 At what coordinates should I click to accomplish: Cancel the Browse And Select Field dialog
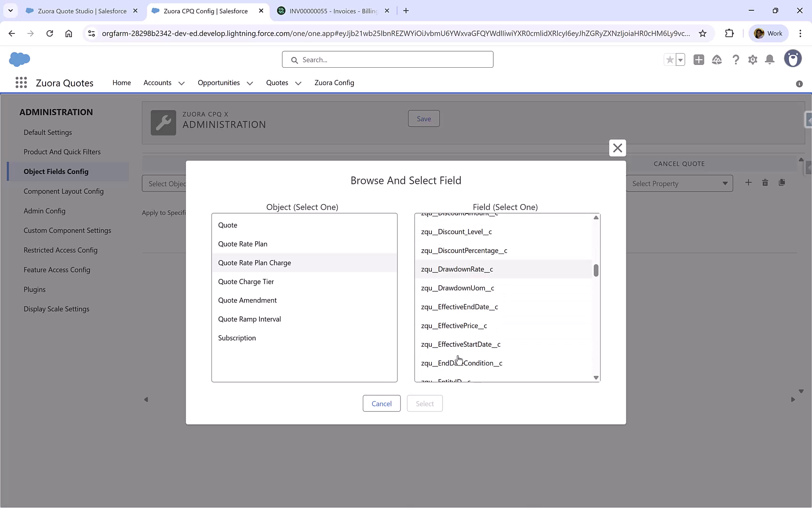[382, 403]
